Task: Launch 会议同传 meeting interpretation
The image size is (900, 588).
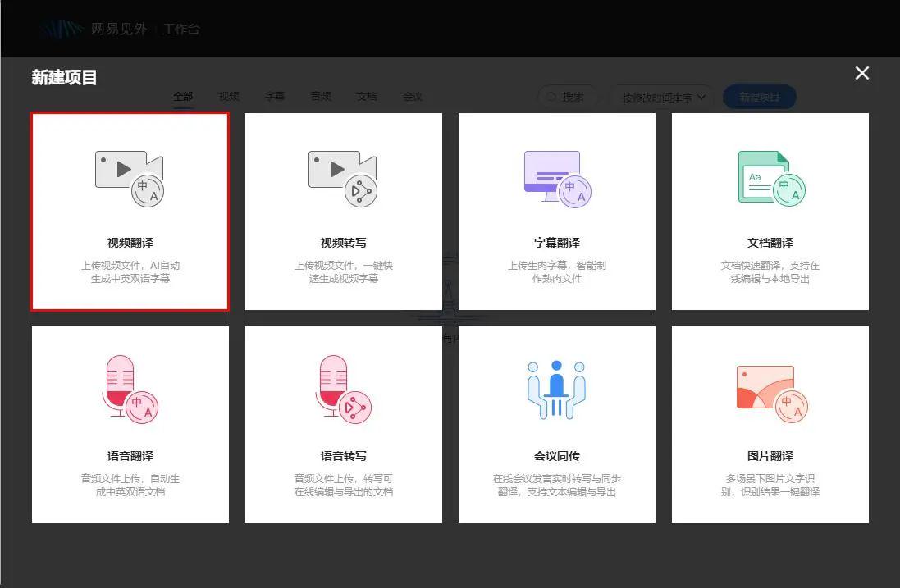Action: [x=556, y=424]
